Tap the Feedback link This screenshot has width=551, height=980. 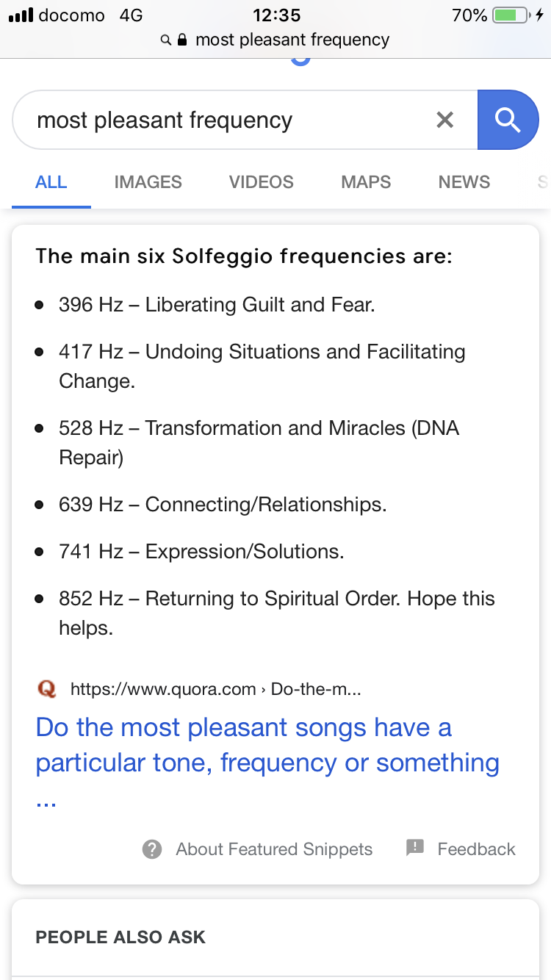click(476, 849)
